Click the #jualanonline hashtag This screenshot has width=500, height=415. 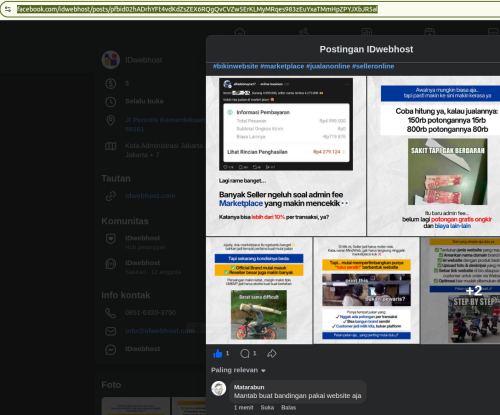[x=328, y=66]
